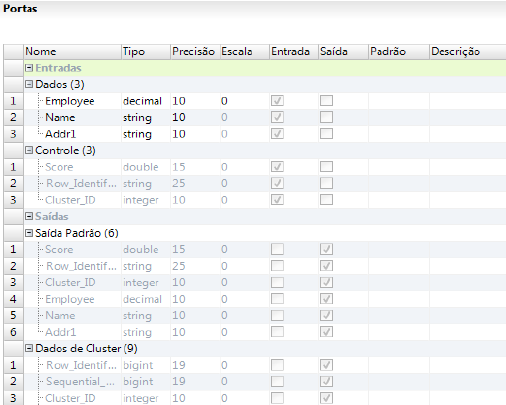Collapse the Dados (3) group
506x405 pixels.
click(x=29, y=84)
